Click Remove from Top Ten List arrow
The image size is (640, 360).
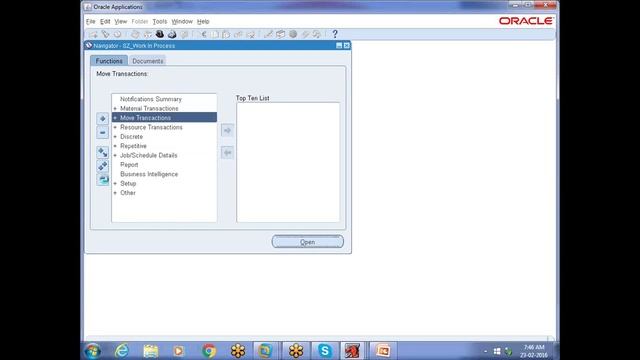[227, 153]
